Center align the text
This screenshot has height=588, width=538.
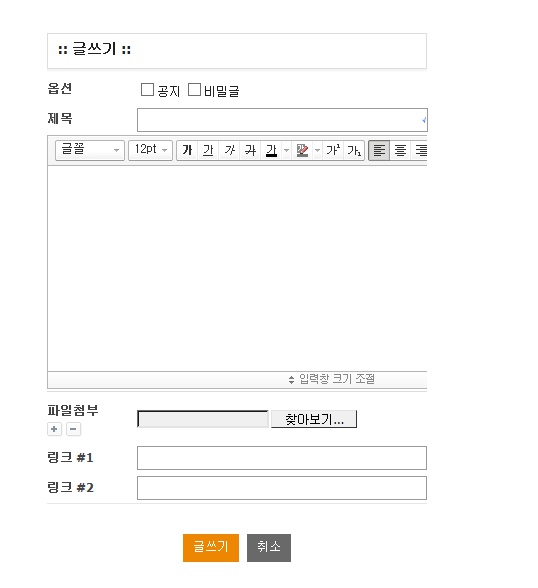click(x=400, y=150)
